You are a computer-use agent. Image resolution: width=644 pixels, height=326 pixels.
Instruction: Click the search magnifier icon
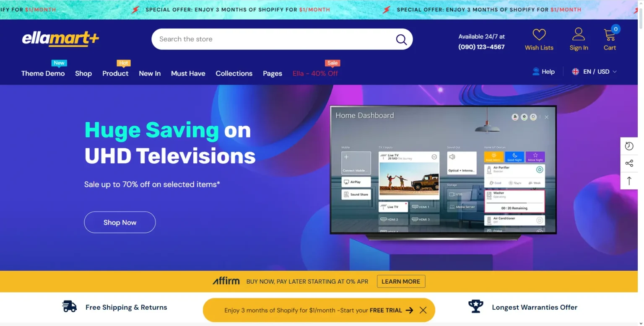pyautogui.click(x=401, y=39)
